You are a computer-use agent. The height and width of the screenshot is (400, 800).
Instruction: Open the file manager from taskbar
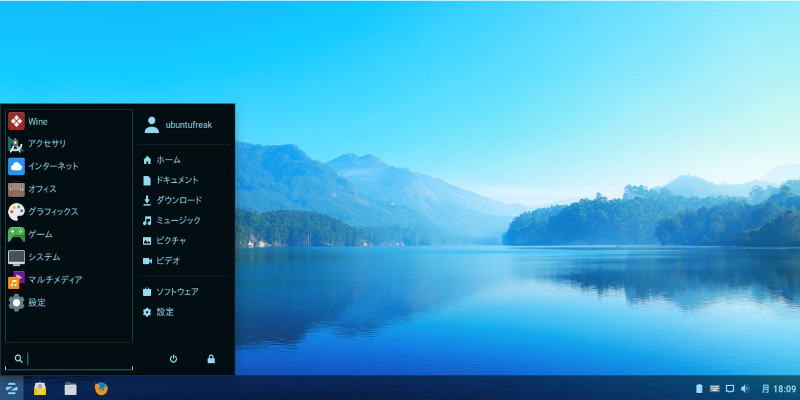coord(71,389)
